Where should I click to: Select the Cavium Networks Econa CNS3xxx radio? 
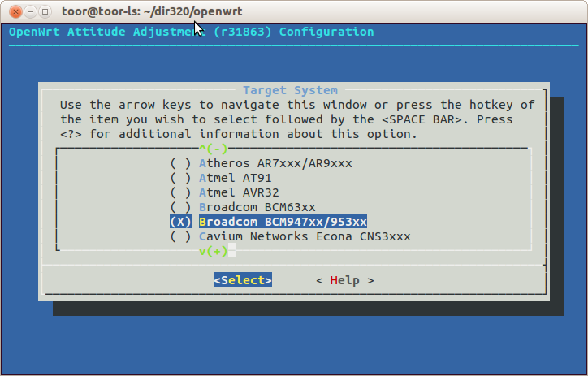click(180, 236)
